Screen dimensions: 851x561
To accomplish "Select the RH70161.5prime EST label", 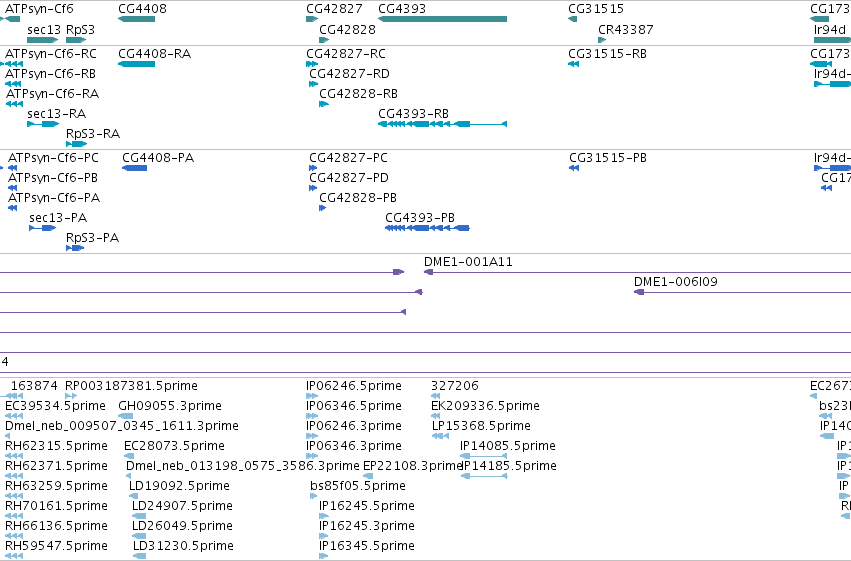I will 56,506.
